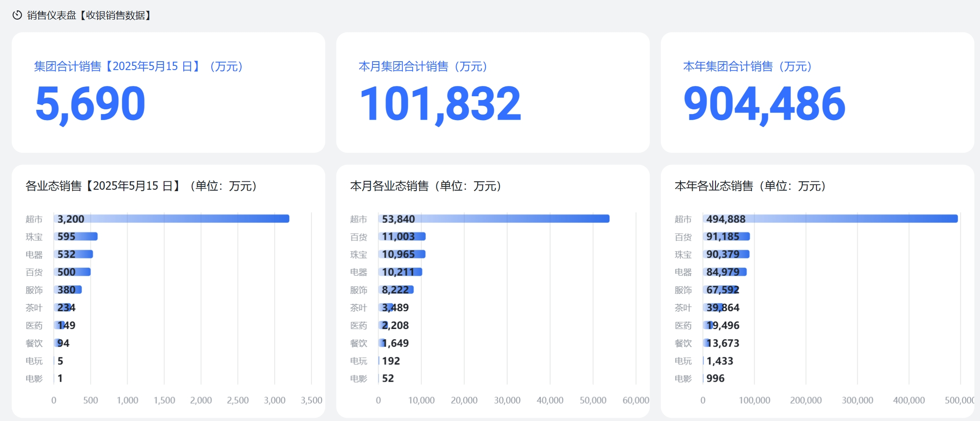Screen dimensions: 980x421
Task: Select the 52 value for 电影
Action: 388,378
